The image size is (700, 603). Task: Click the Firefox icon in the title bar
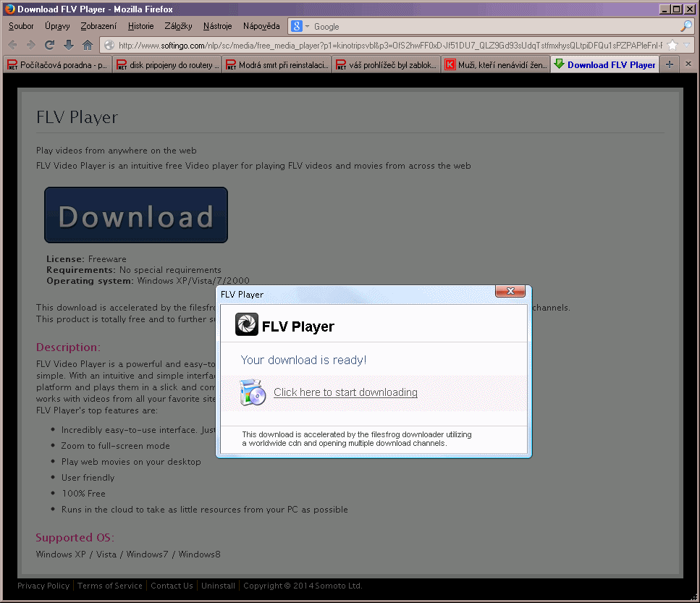pos(10,9)
